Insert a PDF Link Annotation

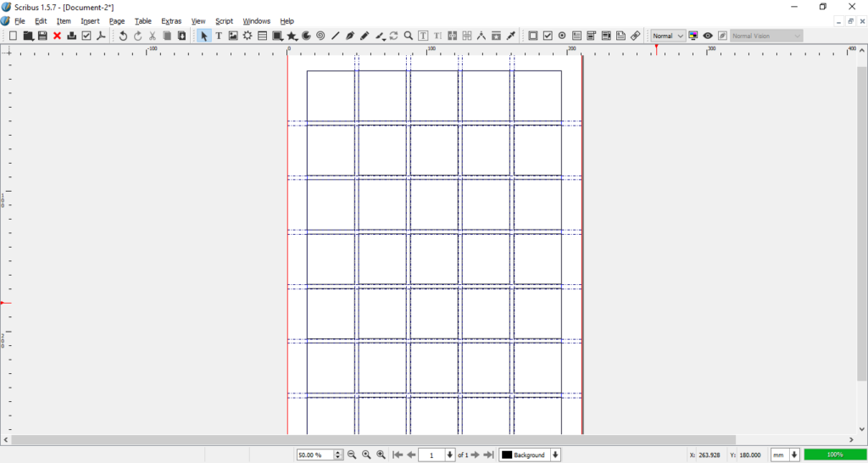click(636, 36)
